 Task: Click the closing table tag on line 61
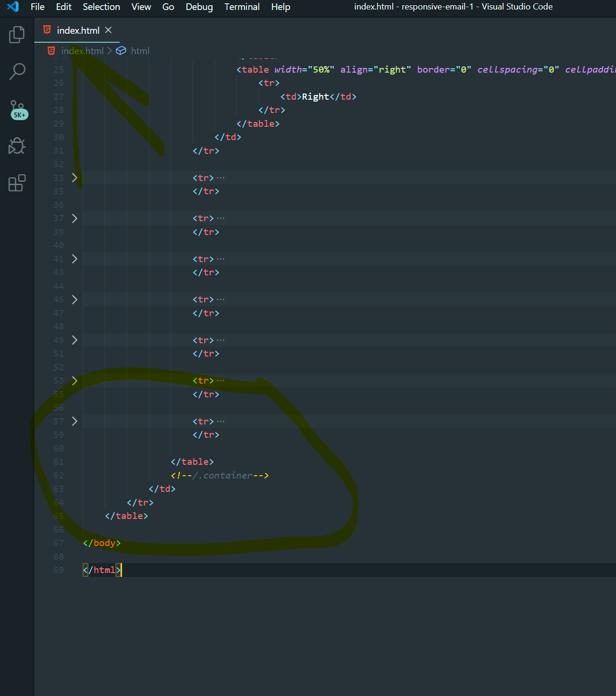point(192,461)
